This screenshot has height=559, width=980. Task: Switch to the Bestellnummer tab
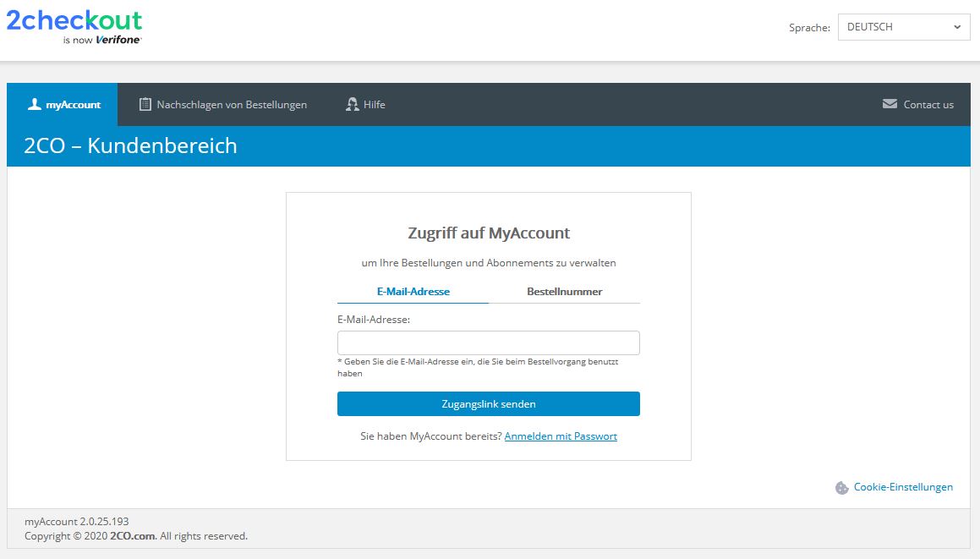point(564,292)
